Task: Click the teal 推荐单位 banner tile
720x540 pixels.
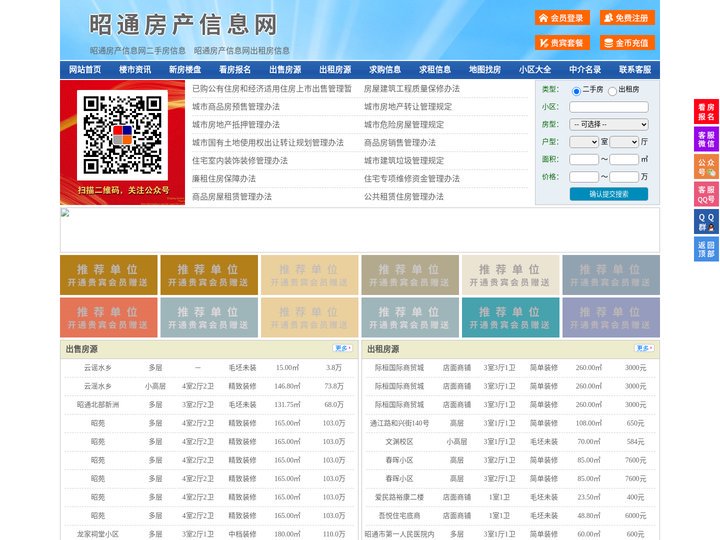Action: [511, 317]
